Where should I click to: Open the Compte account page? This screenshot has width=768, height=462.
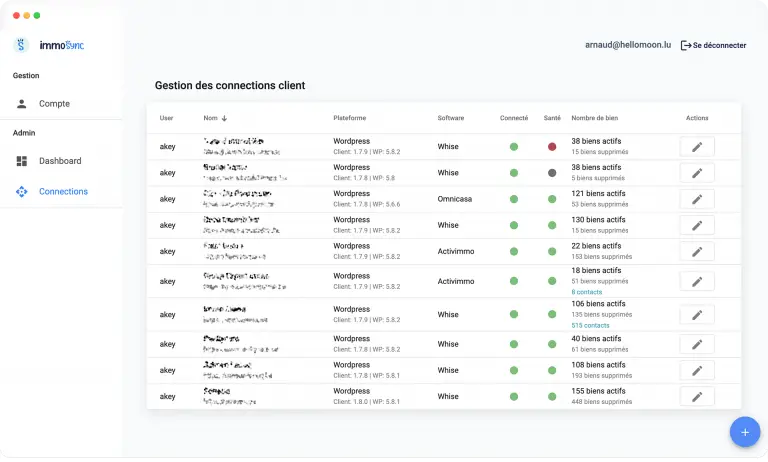coord(54,104)
